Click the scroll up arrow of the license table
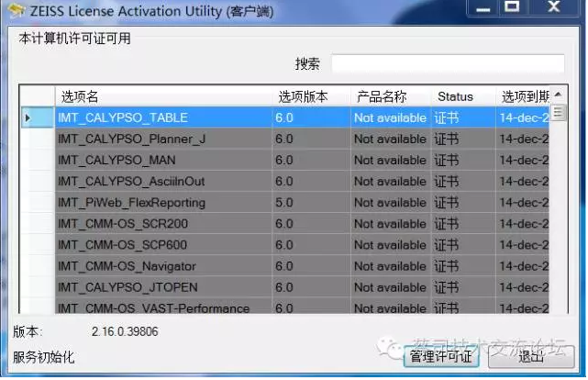 pyautogui.click(x=558, y=95)
